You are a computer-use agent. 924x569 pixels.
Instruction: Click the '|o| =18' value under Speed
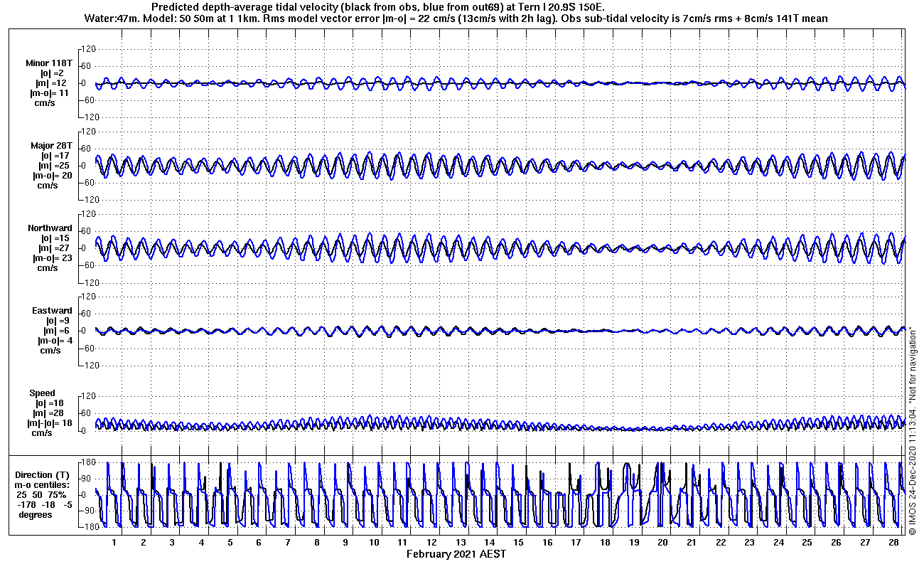pyautogui.click(x=49, y=403)
